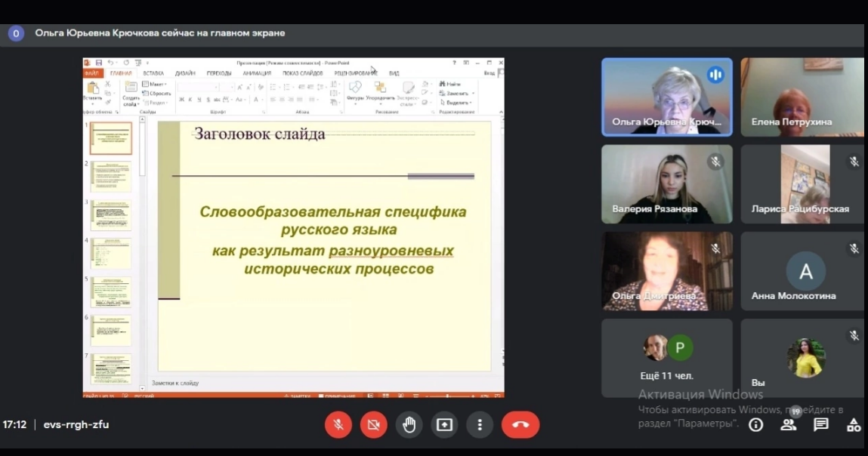Image resolution: width=868 pixels, height=456 pixels.
Task: Toggle underline Ч formatting
Action: 199,100
